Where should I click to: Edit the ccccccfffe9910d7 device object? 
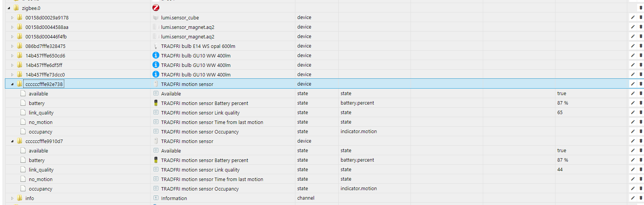pyautogui.click(x=633, y=141)
